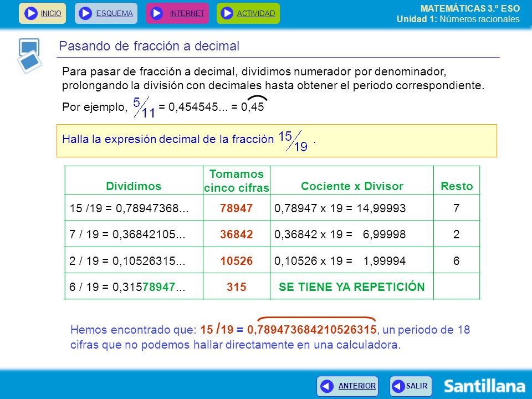Click 'Unidad 1: Números racionales' header text

click(x=458, y=19)
